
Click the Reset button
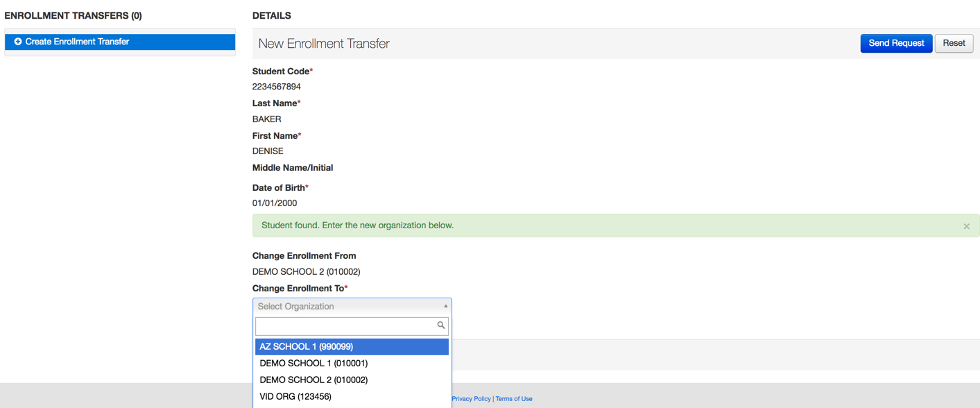point(954,43)
